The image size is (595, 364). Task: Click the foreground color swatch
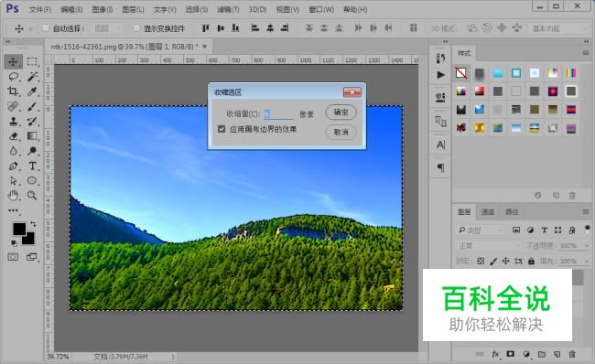(x=19, y=229)
